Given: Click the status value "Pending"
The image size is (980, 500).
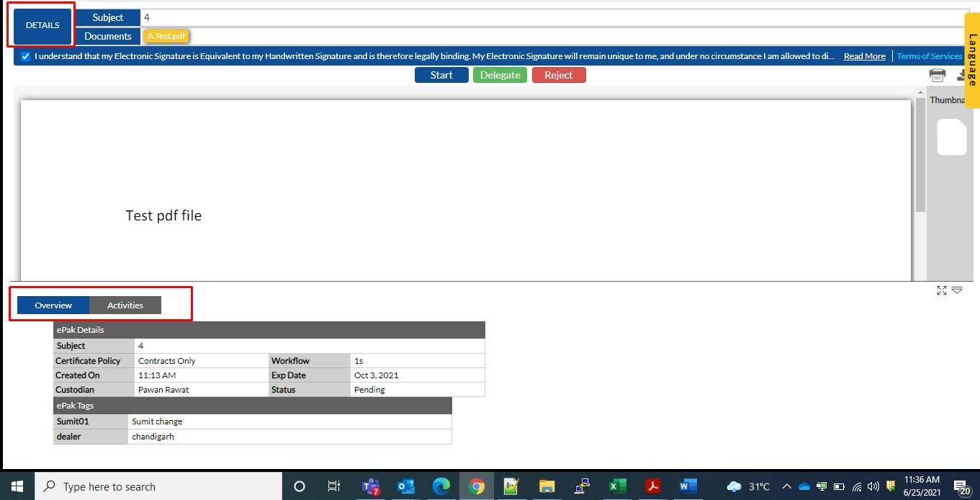Looking at the screenshot, I should [369, 390].
